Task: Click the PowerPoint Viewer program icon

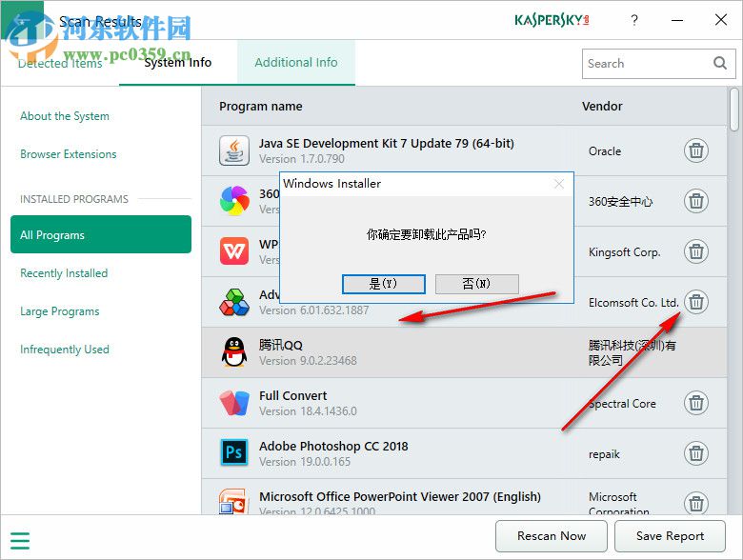Action: pos(234,502)
